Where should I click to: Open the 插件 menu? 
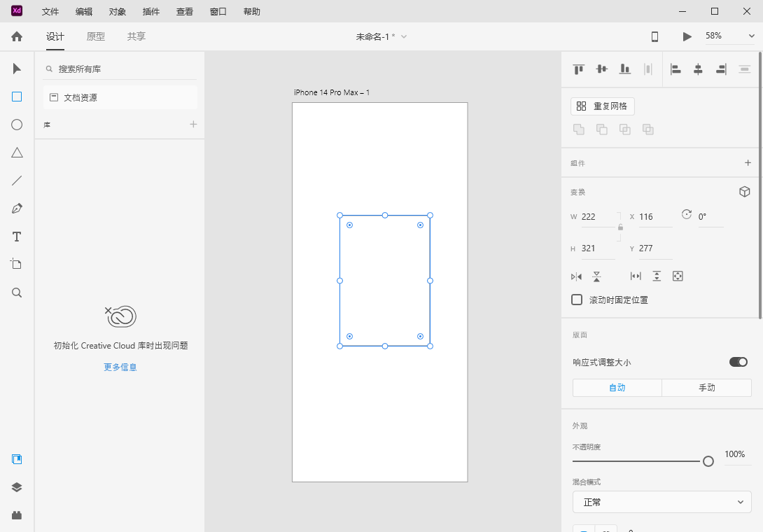point(150,12)
